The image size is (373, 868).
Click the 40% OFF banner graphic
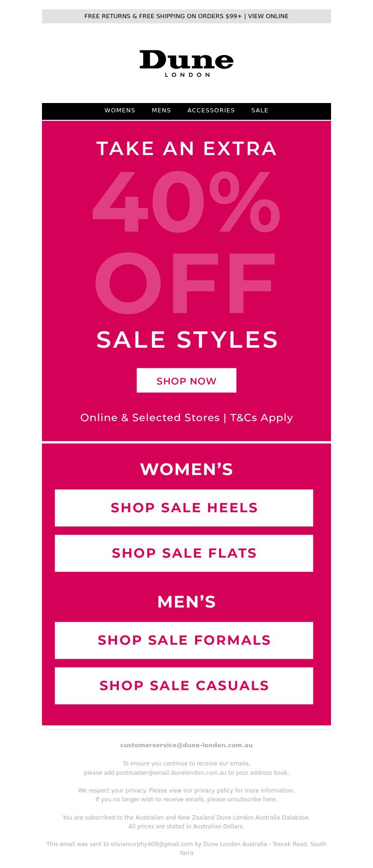pos(186,242)
